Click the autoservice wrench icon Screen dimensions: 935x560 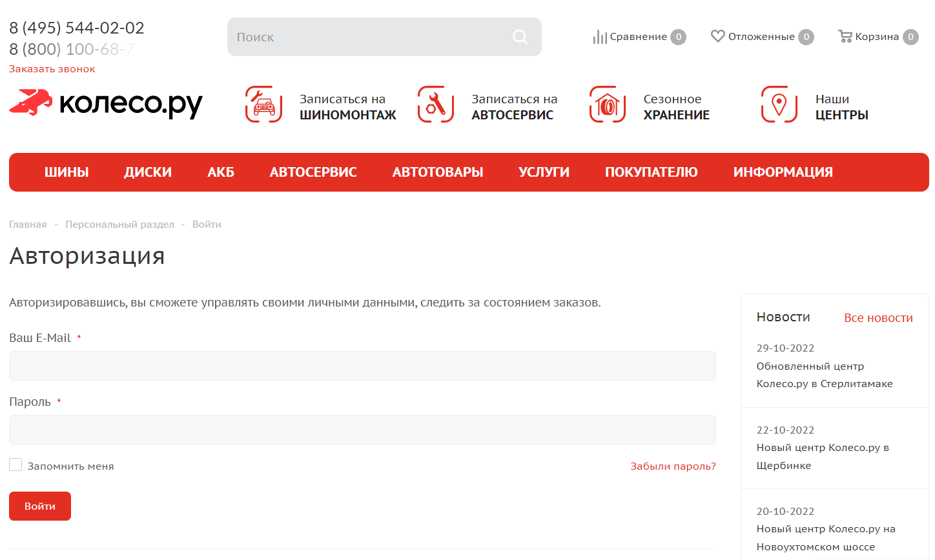[436, 105]
